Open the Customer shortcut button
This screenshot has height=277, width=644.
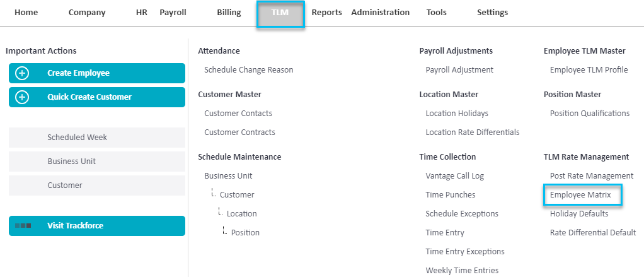tap(97, 186)
